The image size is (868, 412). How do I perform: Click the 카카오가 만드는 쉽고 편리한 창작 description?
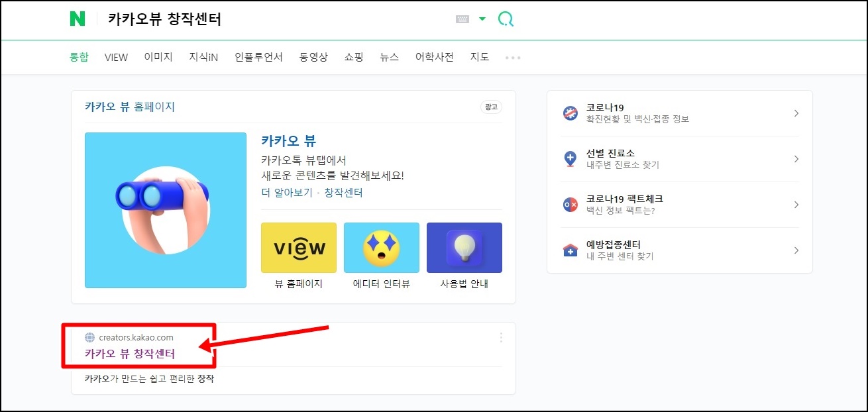click(150, 379)
